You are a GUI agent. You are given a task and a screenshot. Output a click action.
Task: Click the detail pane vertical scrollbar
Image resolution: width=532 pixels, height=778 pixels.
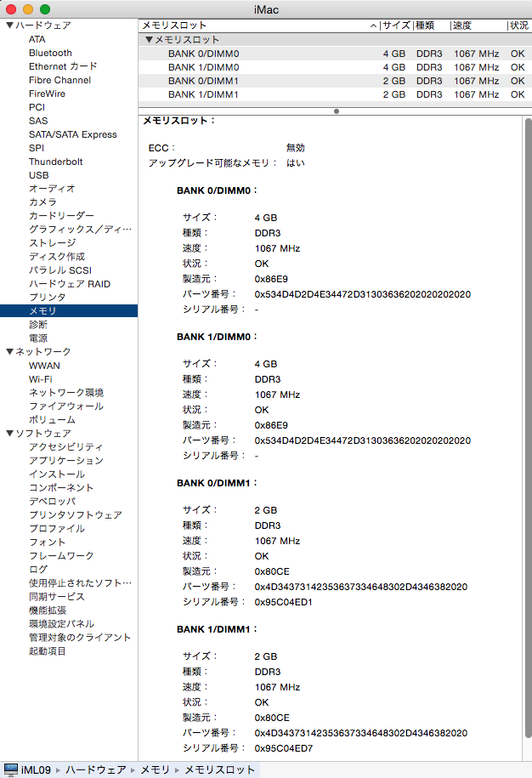(528, 429)
